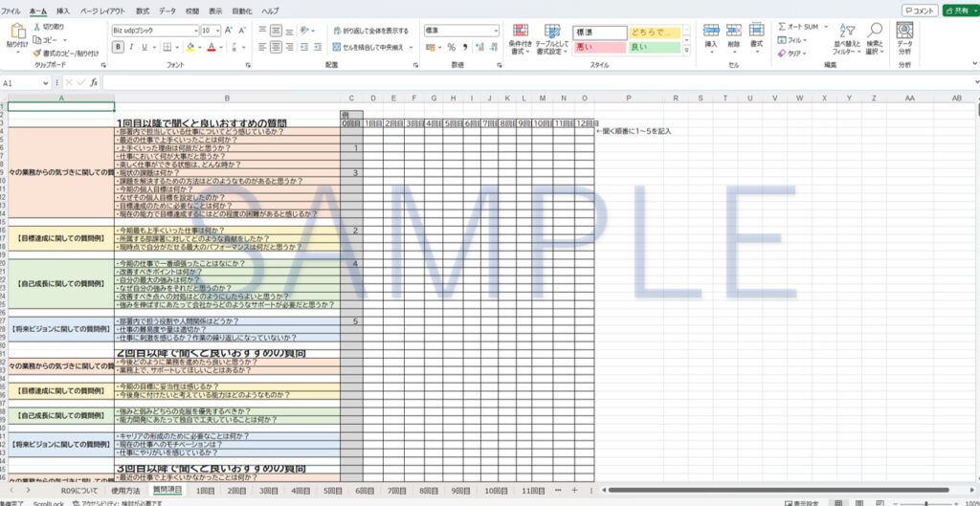Click the Comma Style icon
The width and height of the screenshot is (980, 506).
coord(465,47)
